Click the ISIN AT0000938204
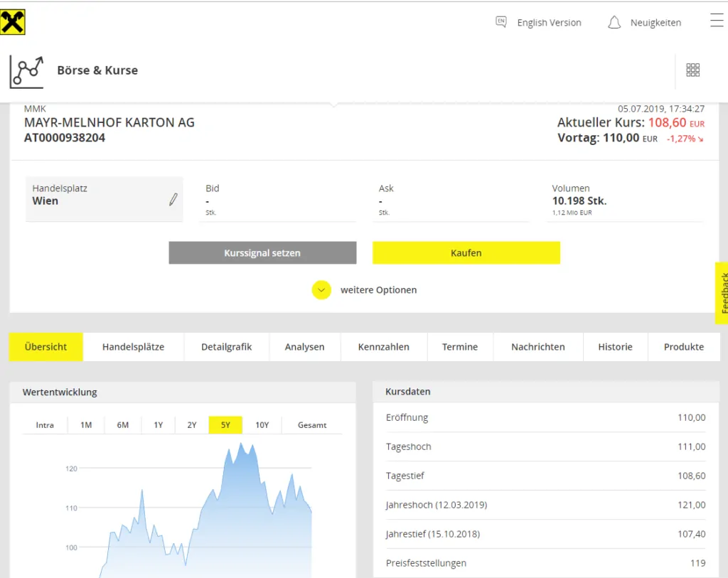Image resolution: width=728 pixels, height=578 pixels. 65,138
